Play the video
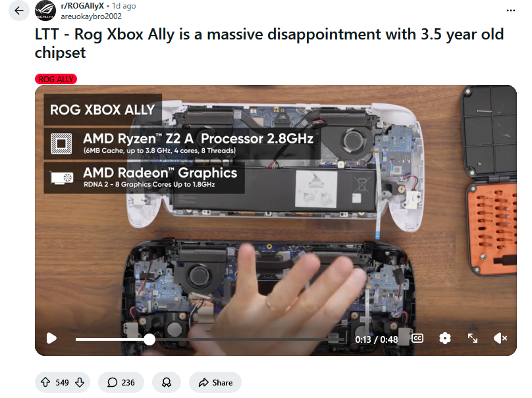Image resolution: width=532 pixels, height=398 pixels. click(x=51, y=338)
